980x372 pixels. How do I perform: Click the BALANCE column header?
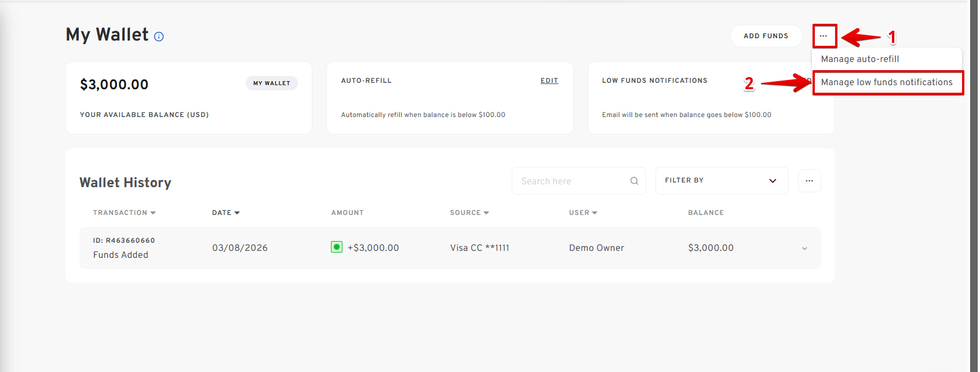[x=705, y=213]
